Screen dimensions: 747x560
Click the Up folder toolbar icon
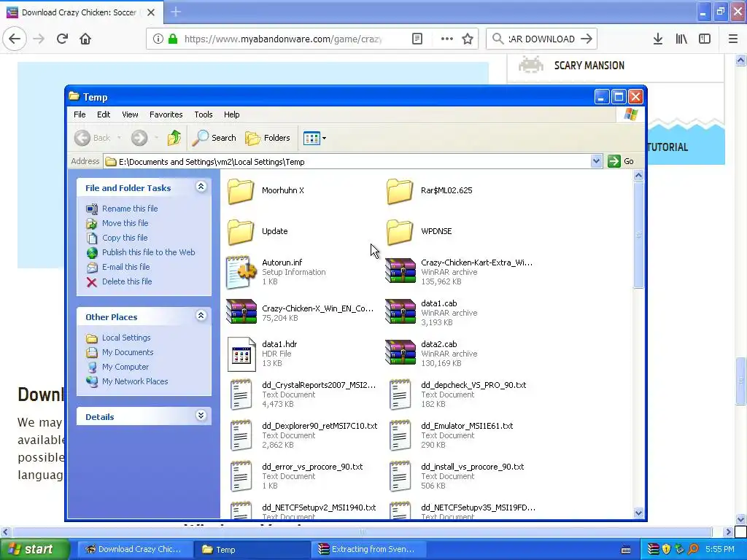click(174, 138)
